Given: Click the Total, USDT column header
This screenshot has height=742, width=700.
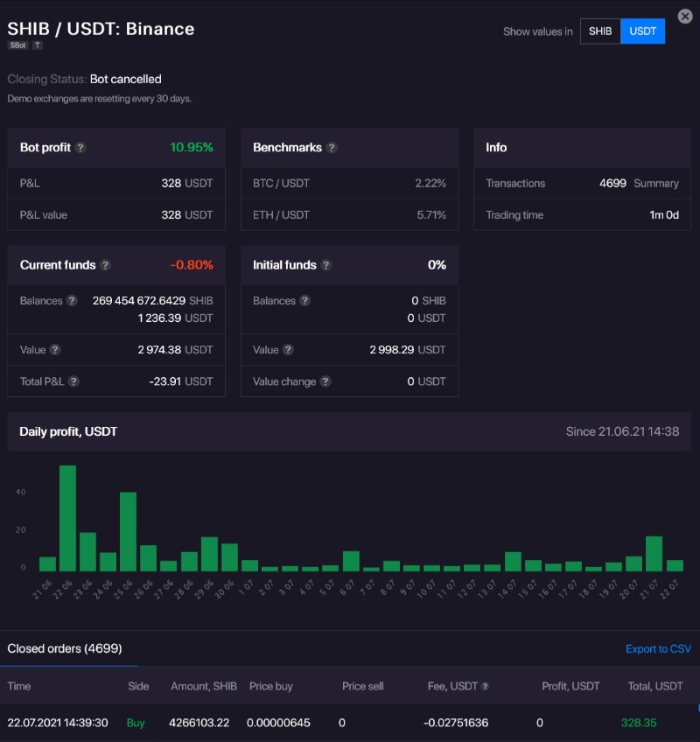Looking at the screenshot, I should coord(655,686).
